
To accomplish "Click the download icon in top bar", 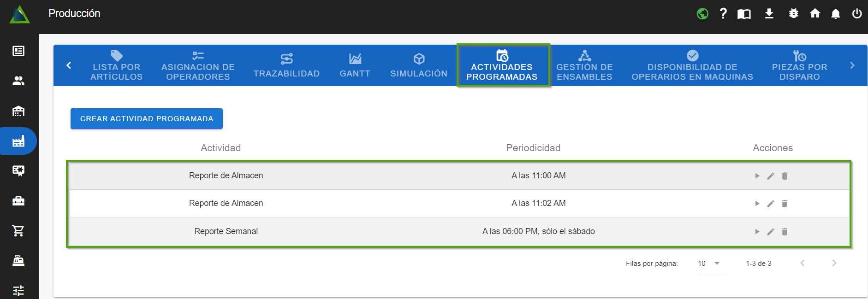I will click(769, 13).
